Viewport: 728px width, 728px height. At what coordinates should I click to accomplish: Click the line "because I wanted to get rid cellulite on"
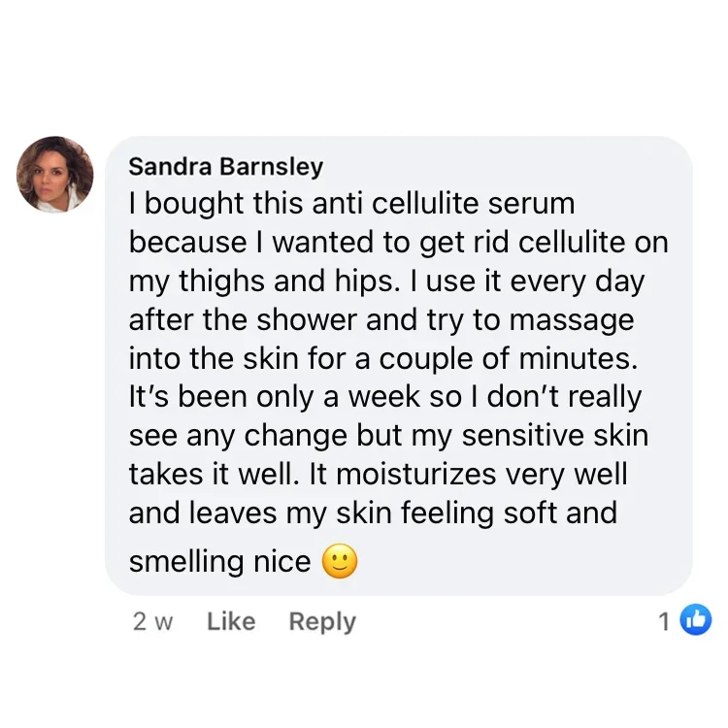click(398, 243)
